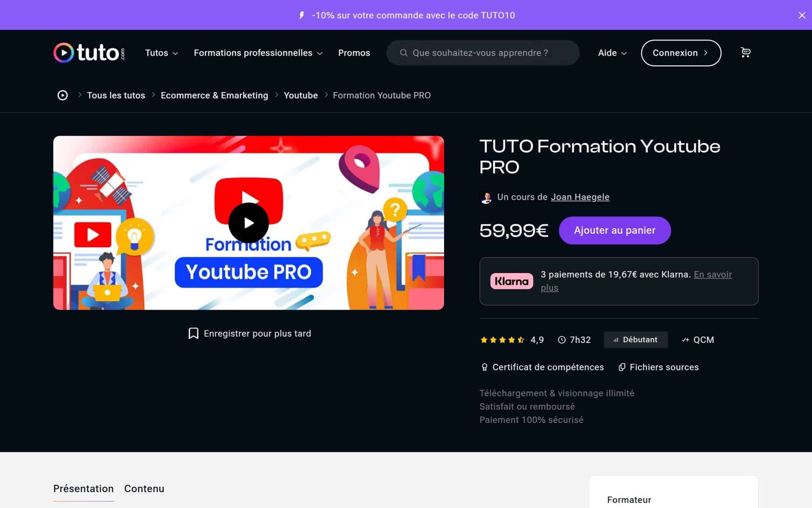
Task: Click the 4,9 rating value
Action: pos(537,340)
